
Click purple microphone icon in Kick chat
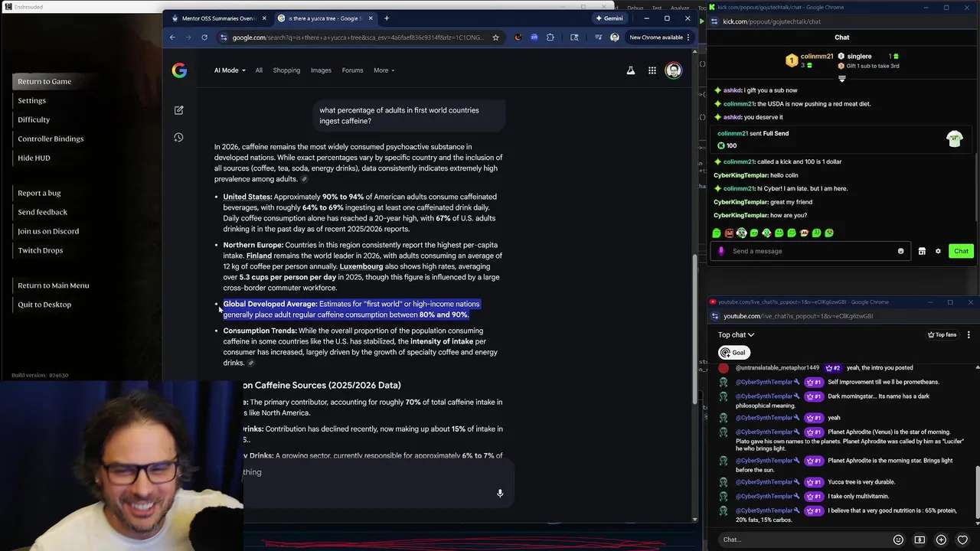coord(720,251)
